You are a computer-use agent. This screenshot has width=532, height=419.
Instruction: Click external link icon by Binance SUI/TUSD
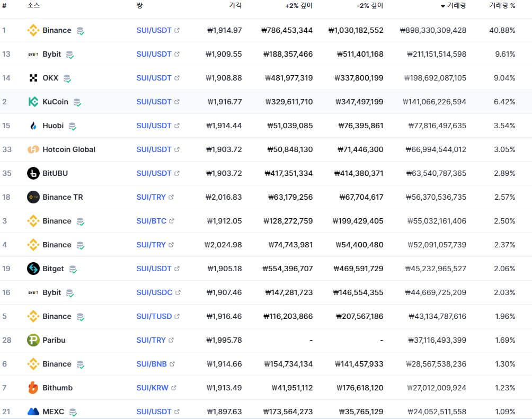(x=177, y=316)
